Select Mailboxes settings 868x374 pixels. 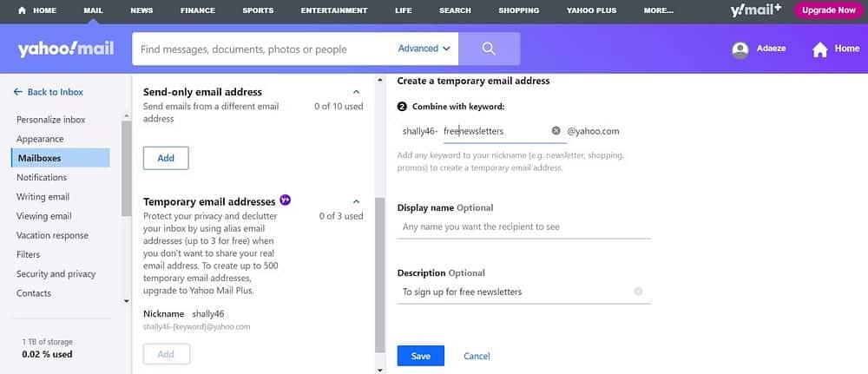tap(61, 158)
